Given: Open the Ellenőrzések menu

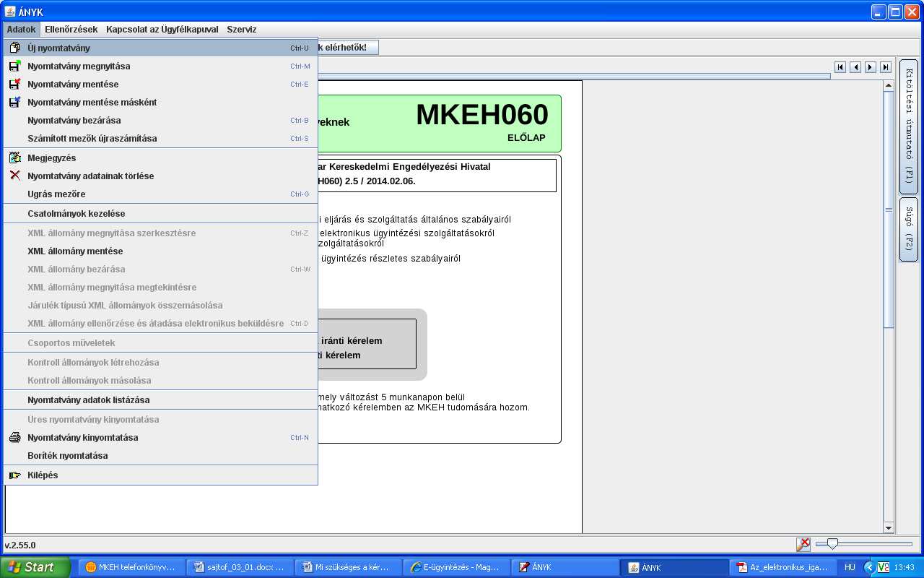Looking at the screenshot, I should point(71,30).
